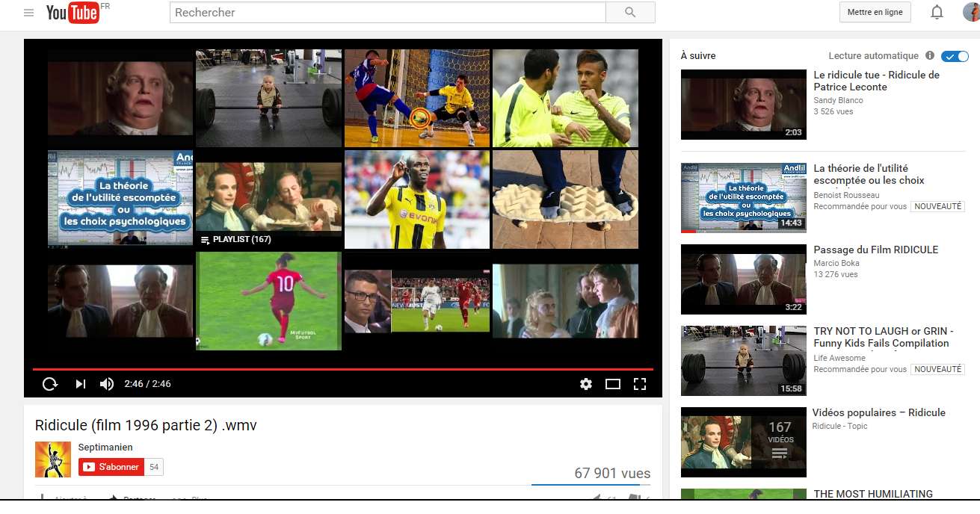This screenshot has width=980, height=514.
Task: Click sidebar thumbnail with 3:22 duration
Action: 744,279
